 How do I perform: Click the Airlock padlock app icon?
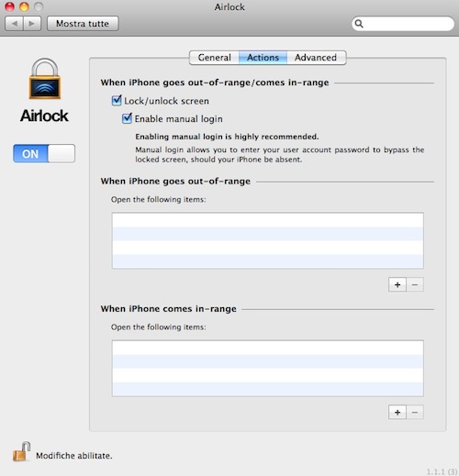tap(45, 79)
